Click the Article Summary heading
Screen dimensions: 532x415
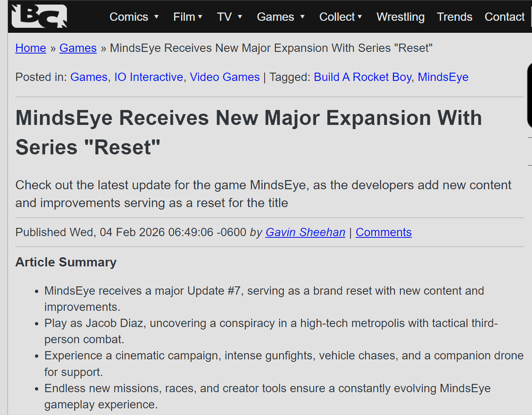pos(66,262)
